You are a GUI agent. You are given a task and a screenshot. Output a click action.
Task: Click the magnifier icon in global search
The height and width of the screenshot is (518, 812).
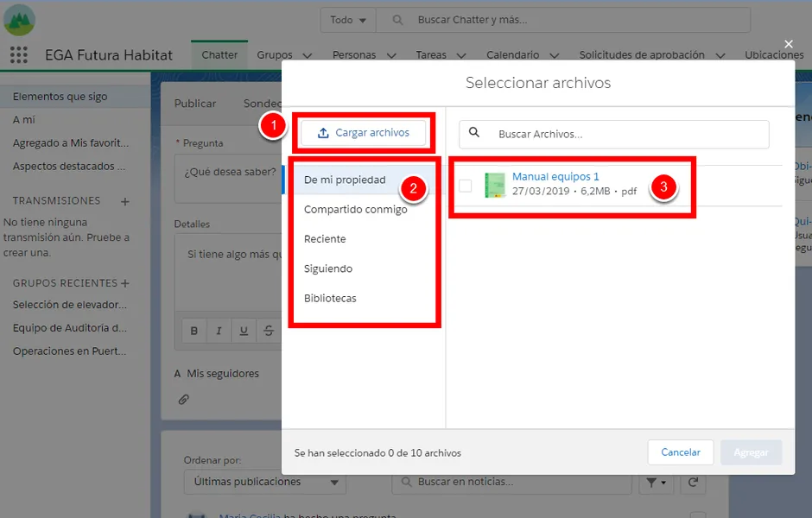point(397,20)
